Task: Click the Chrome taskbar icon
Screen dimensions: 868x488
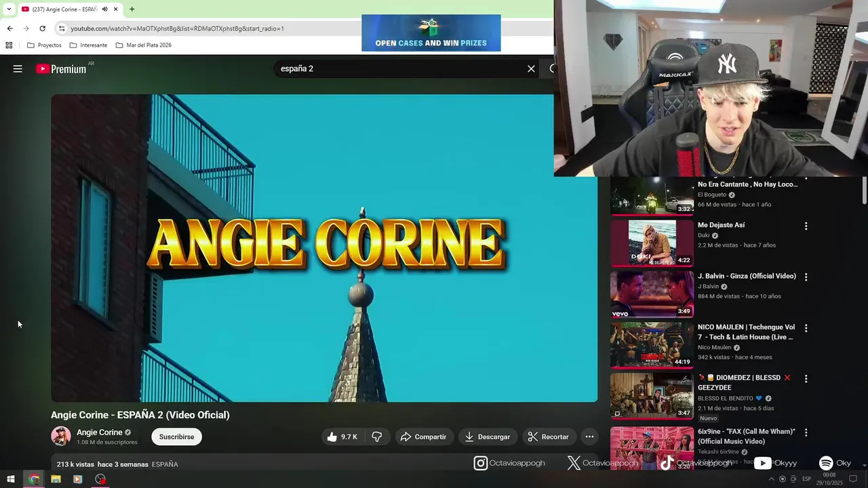Action: point(34,479)
